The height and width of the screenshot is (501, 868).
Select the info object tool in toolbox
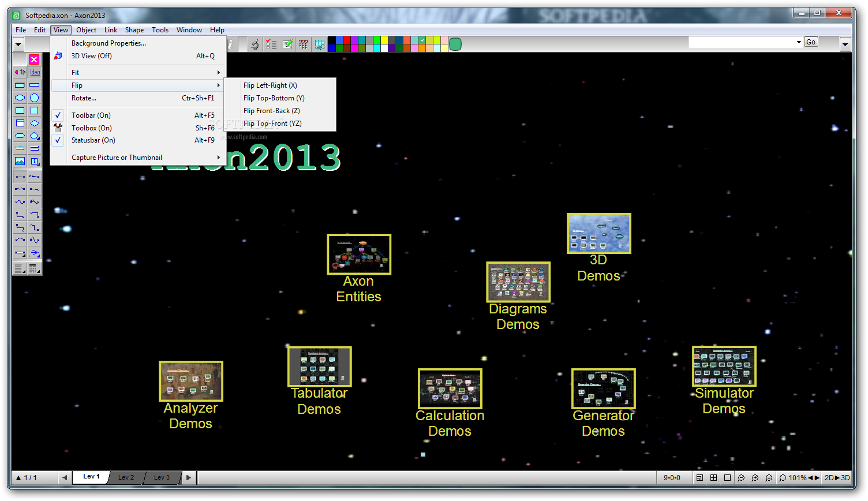pyautogui.click(x=35, y=161)
